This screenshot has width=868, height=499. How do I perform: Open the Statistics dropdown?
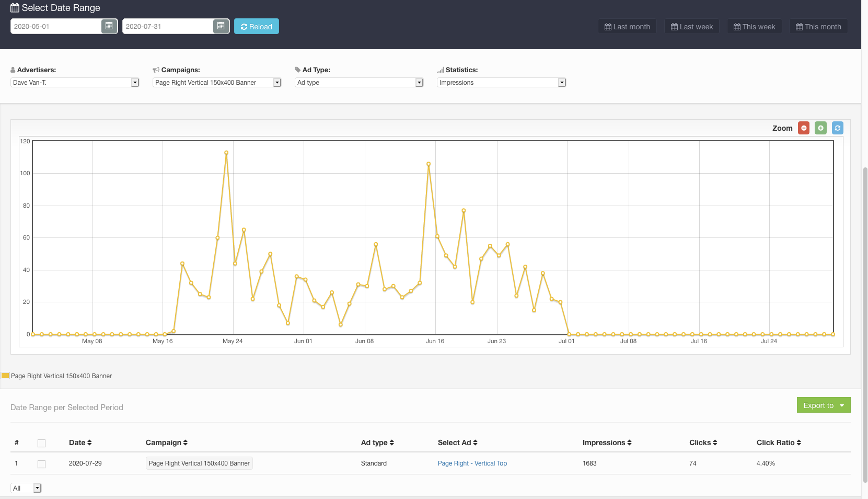501,83
